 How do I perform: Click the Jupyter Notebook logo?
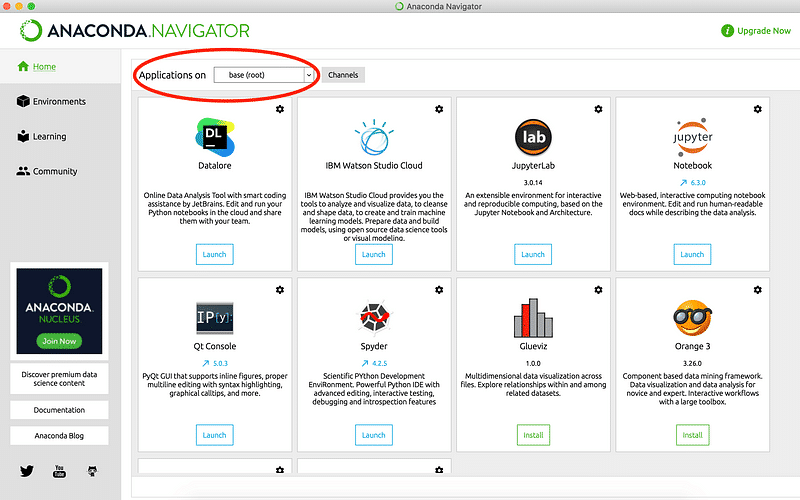(692, 138)
